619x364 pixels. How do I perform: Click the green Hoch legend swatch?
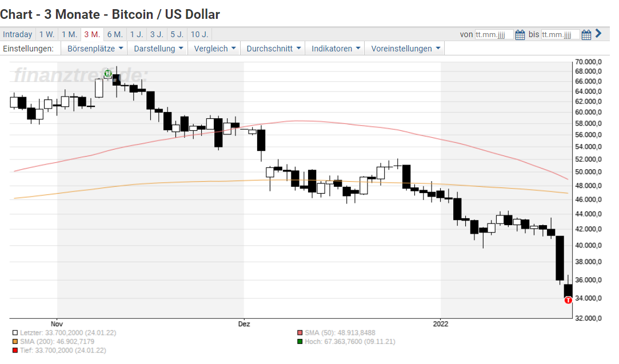click(x=300, y=342)
